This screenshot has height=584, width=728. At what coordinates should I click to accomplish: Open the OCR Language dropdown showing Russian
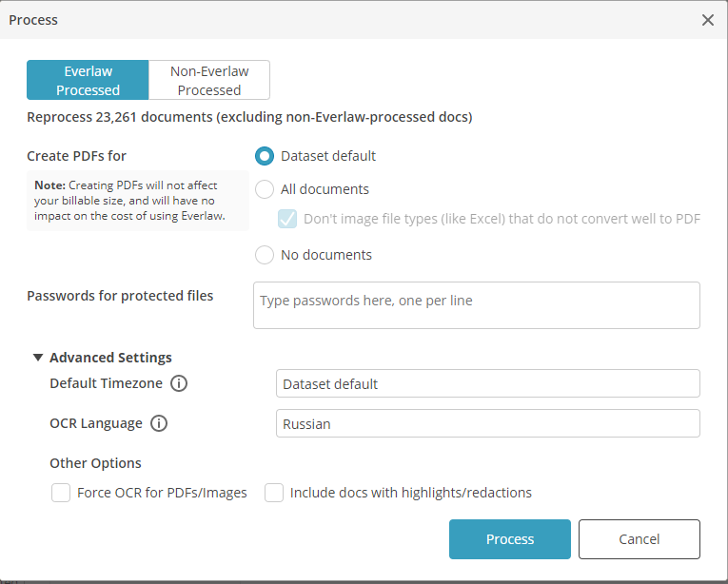(x=487, y=423)
